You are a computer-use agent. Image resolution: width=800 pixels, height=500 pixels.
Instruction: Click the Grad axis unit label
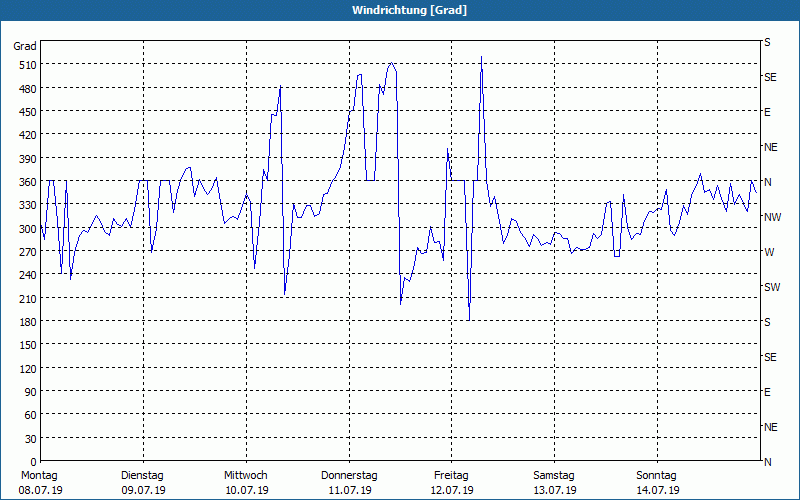click(25, 46)
